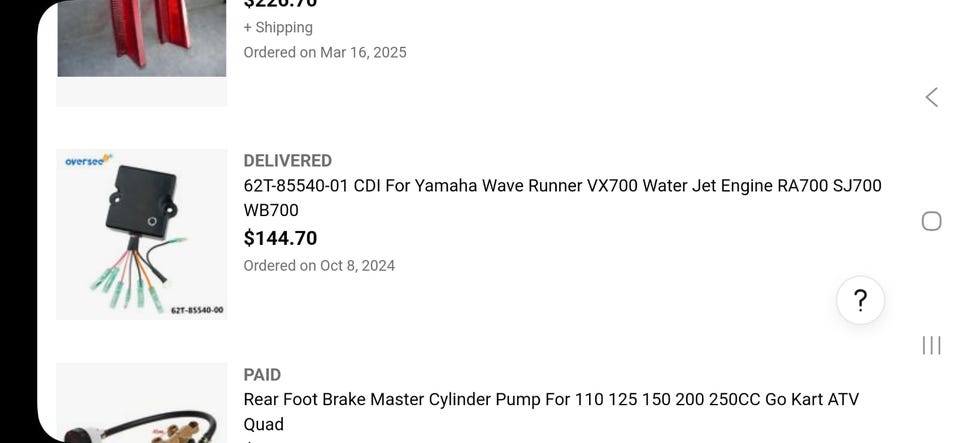Click the $144.70 price
This screenshot has height=443, width=960.
coord(280,238)
